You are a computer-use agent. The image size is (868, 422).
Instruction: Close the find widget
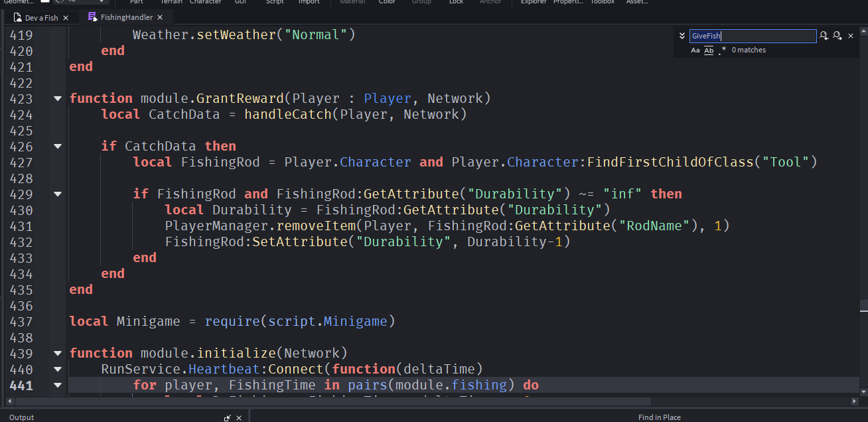(x=851, y=36)
